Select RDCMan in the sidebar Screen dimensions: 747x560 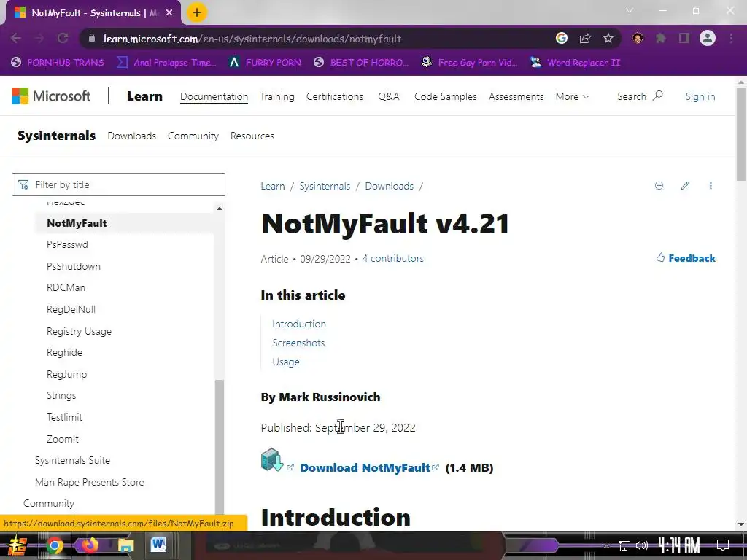(66, 287)
